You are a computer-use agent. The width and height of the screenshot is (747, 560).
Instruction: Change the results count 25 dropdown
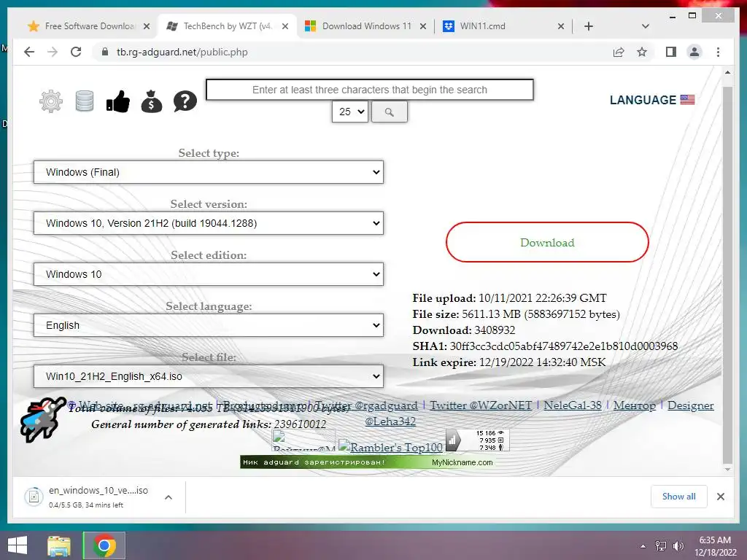pyautogui.click(x=350, y=112)
